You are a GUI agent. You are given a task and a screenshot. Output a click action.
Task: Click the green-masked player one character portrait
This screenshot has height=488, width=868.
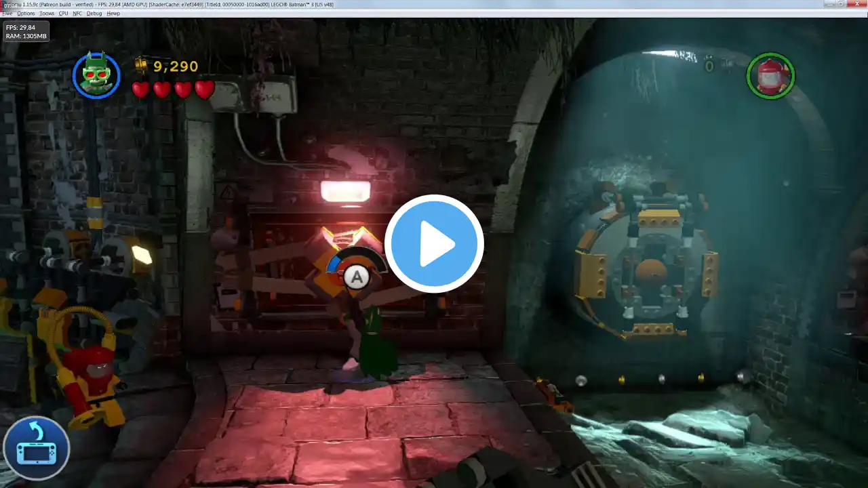96,75
